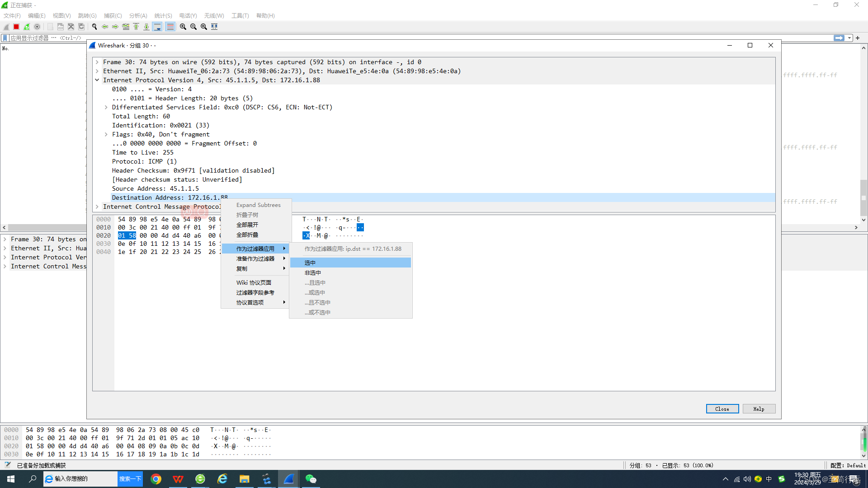The image size is (868, 488).
Task: Toggle auto-scroll during live capture
Action: (x=157, y=27)
